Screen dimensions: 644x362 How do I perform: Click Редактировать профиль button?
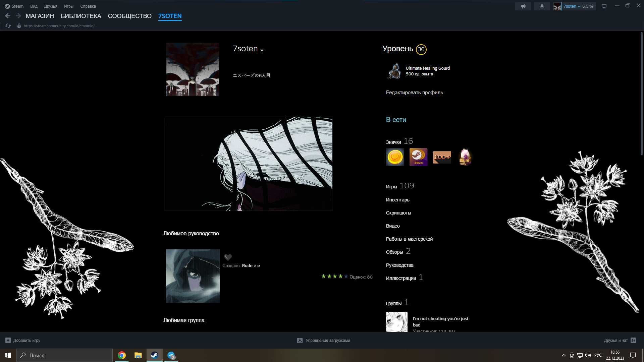414,93
